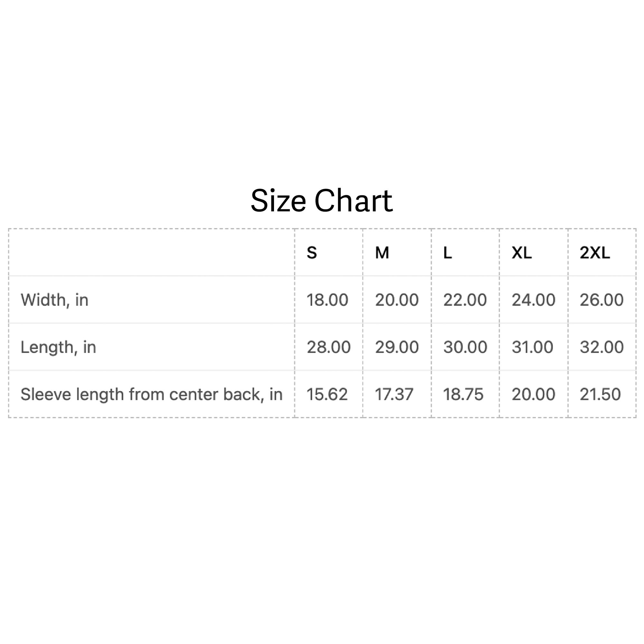Click the 18.00 width cell

[327, 300]
